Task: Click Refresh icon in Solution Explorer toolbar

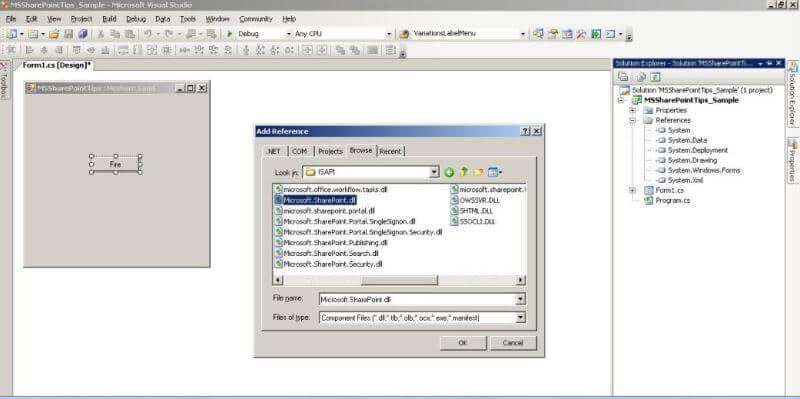Action: [655, 77]
